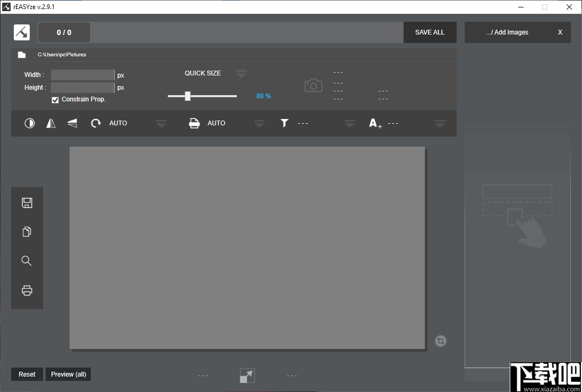Click the rotate arrow icon

[96, 123]
